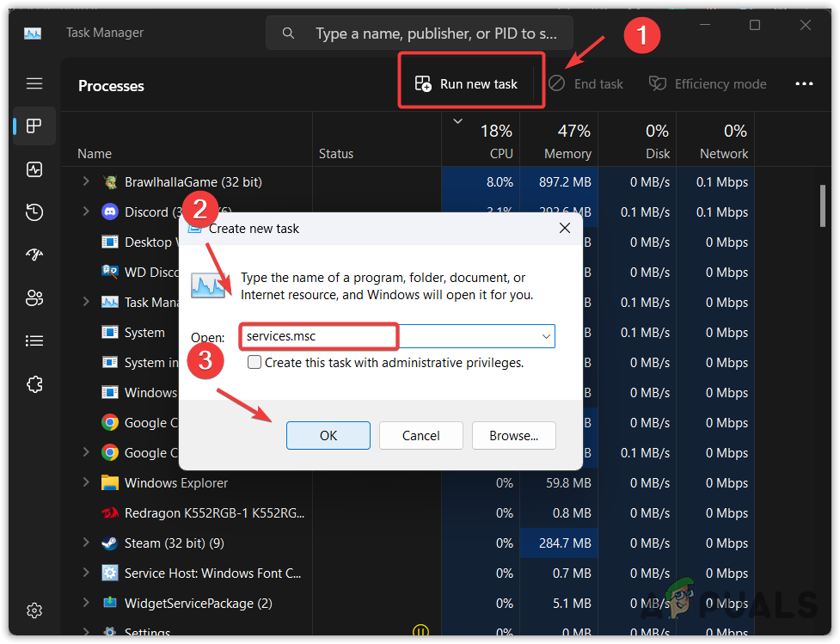
Task: Expand the Discord process group
Action: (x=86, y=212)
